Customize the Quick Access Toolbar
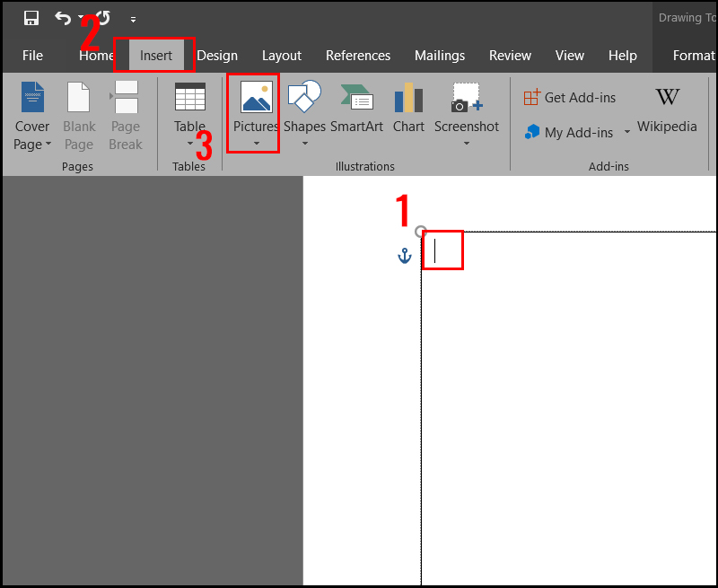 [x=133, y=19]
